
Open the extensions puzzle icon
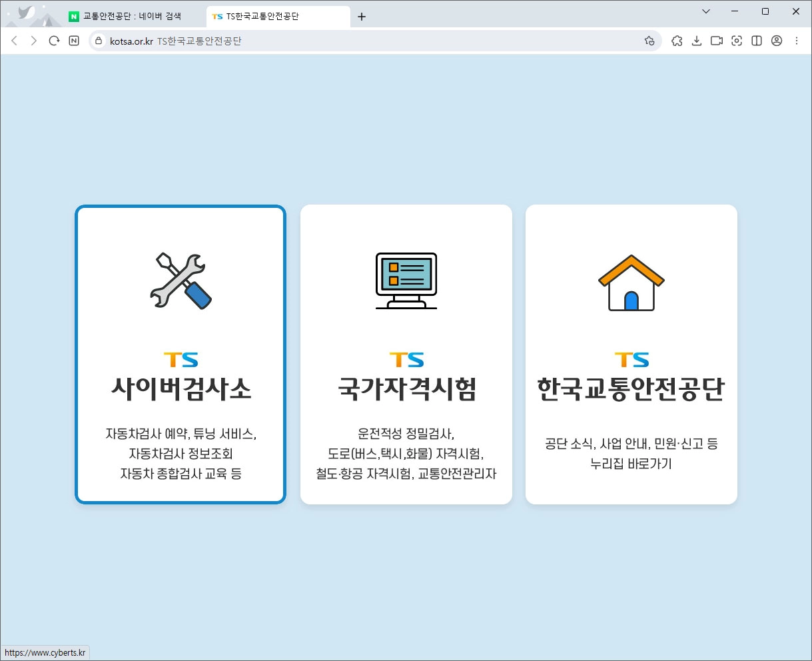point(677,41)
